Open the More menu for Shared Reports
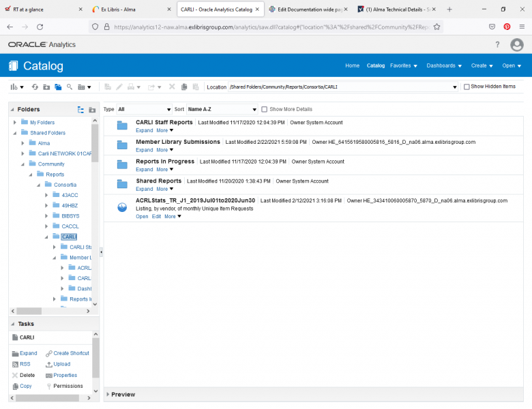The image size is (532, 409). [x=164, y=189]
